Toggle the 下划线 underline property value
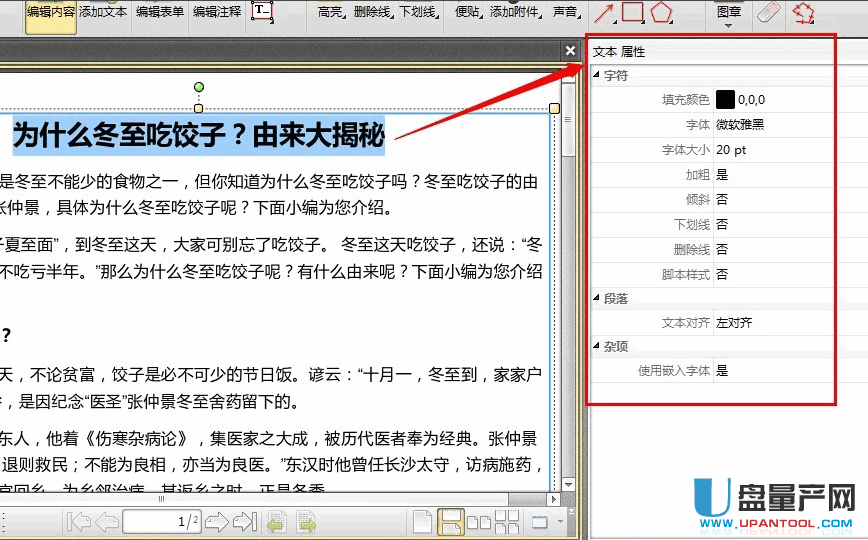The width and height of the screenshot is (868, 540). (722, 225)
